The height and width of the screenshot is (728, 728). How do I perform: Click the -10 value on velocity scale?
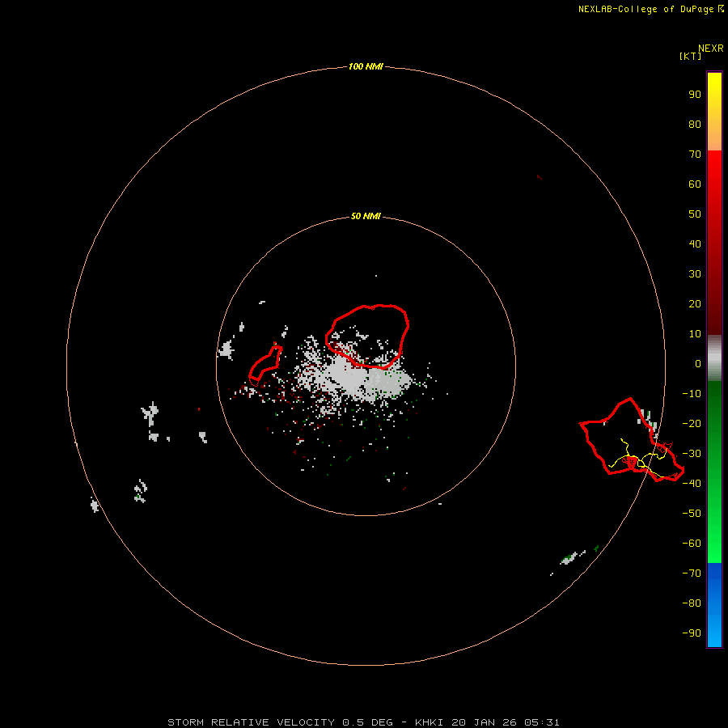(x=692, y=394)
